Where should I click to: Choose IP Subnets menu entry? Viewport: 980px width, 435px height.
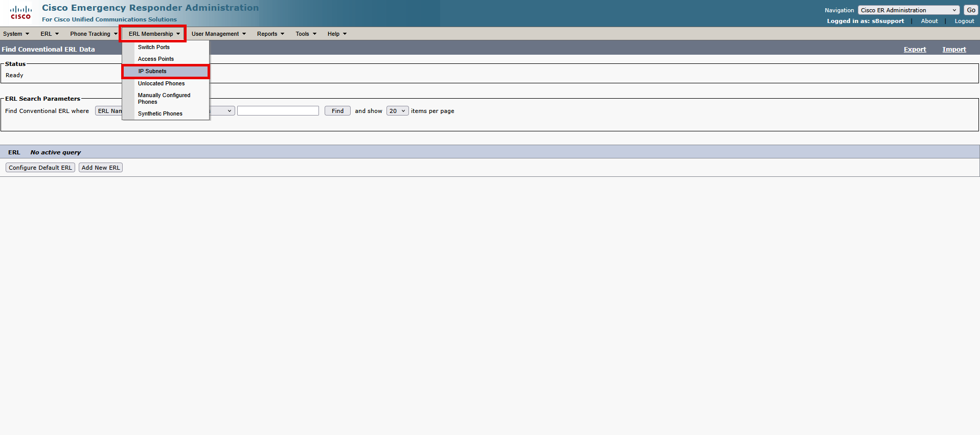click(166, 71)
